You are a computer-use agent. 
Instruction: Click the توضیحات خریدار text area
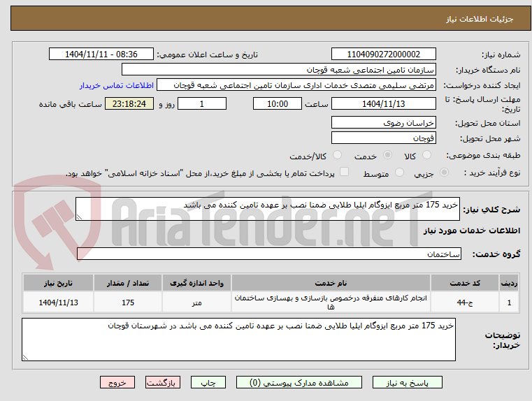[238, 340]
